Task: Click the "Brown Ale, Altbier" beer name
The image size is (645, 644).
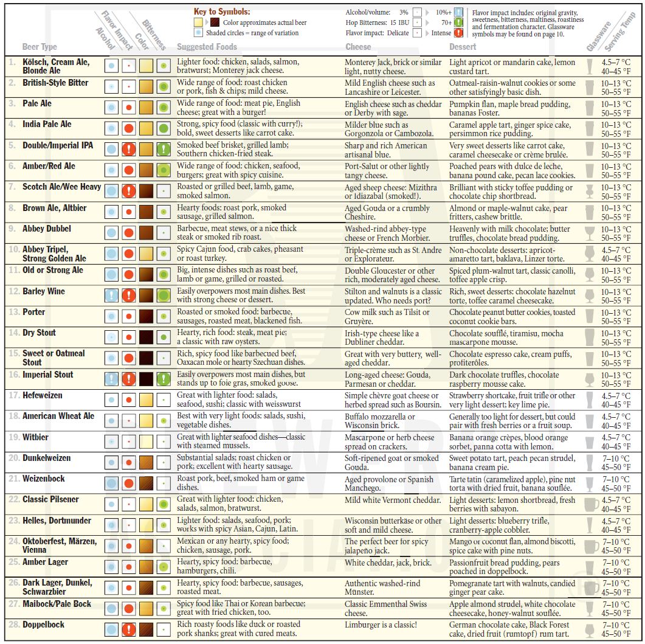Action: [x=54, y=208]
